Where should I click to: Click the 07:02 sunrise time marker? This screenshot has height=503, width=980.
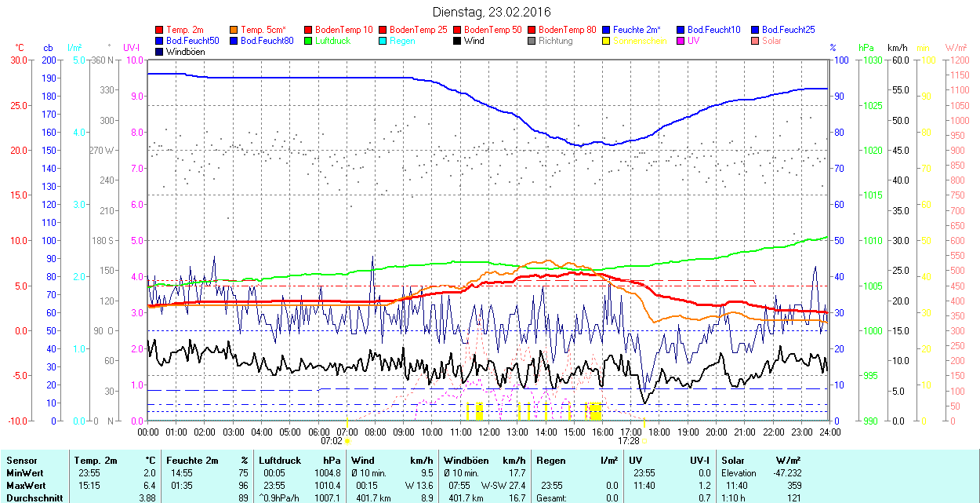click(332, 441)
